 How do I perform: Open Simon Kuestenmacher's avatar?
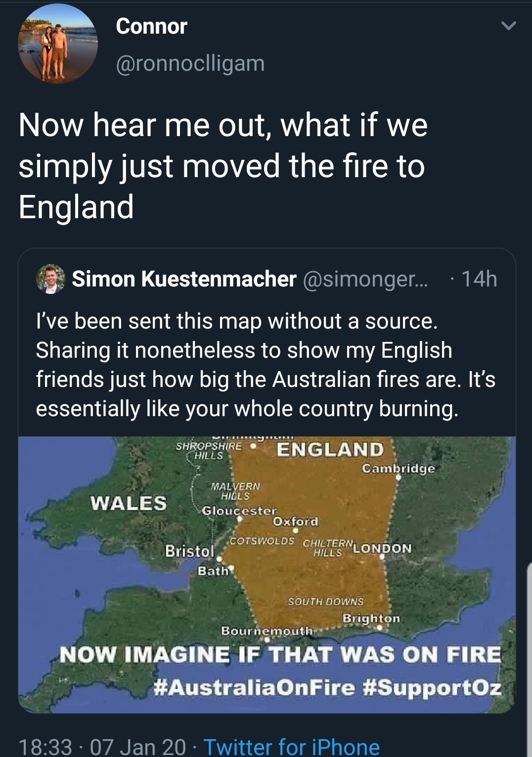click(51, 280)
